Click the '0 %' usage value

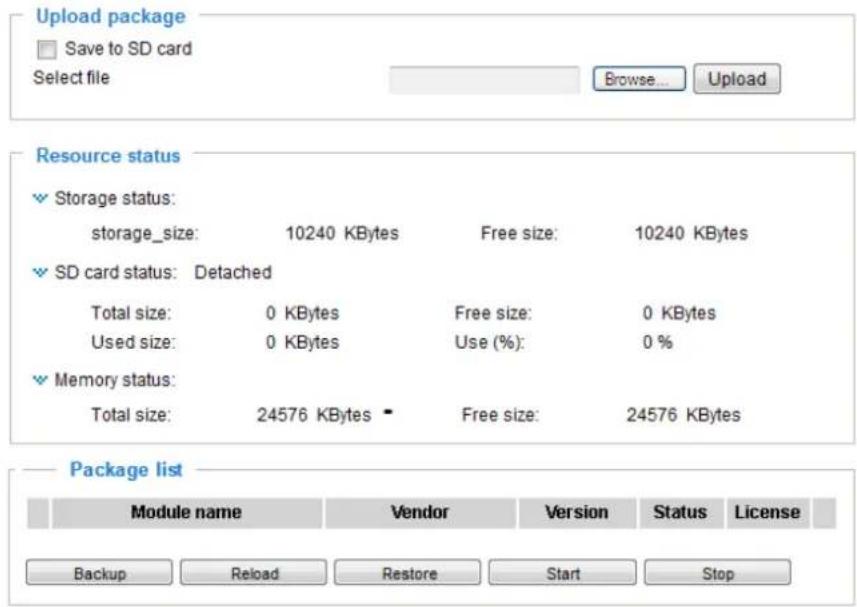click(x=658, y=343)
